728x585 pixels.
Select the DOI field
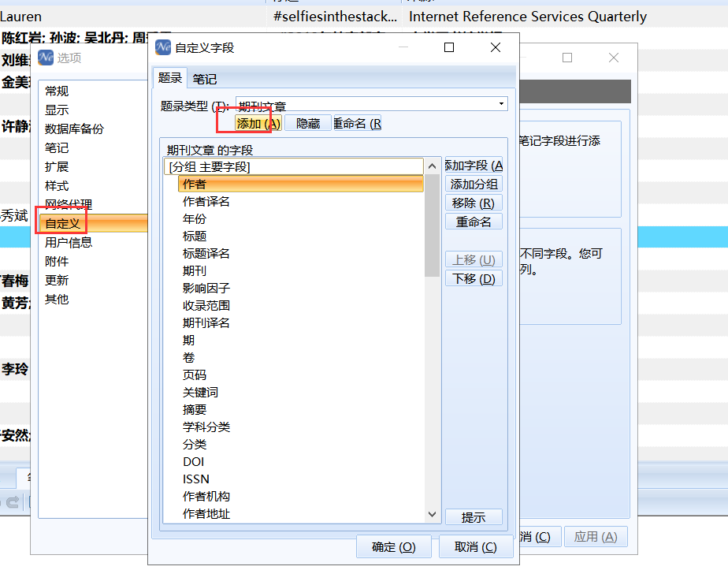pyautogui.click(x=194, y=462)
